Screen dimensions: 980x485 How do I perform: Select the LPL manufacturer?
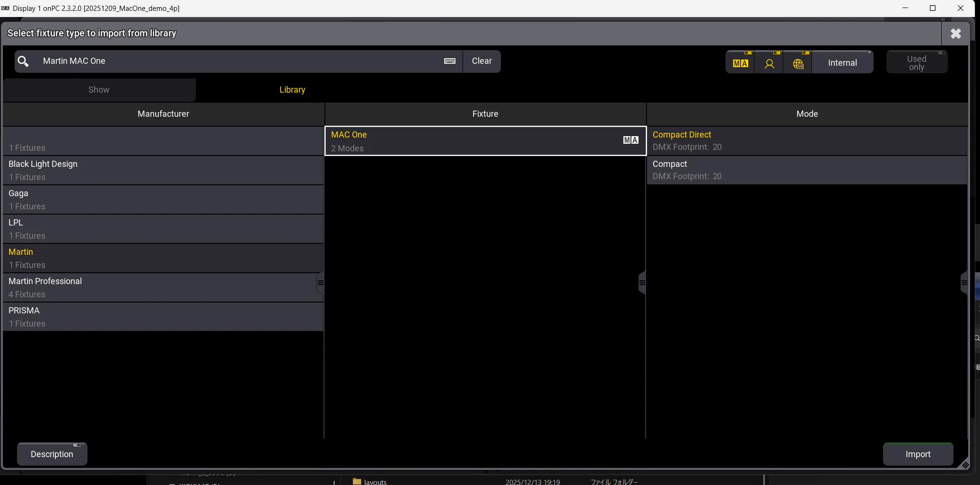pyautogui.click(x=163, y=229)
